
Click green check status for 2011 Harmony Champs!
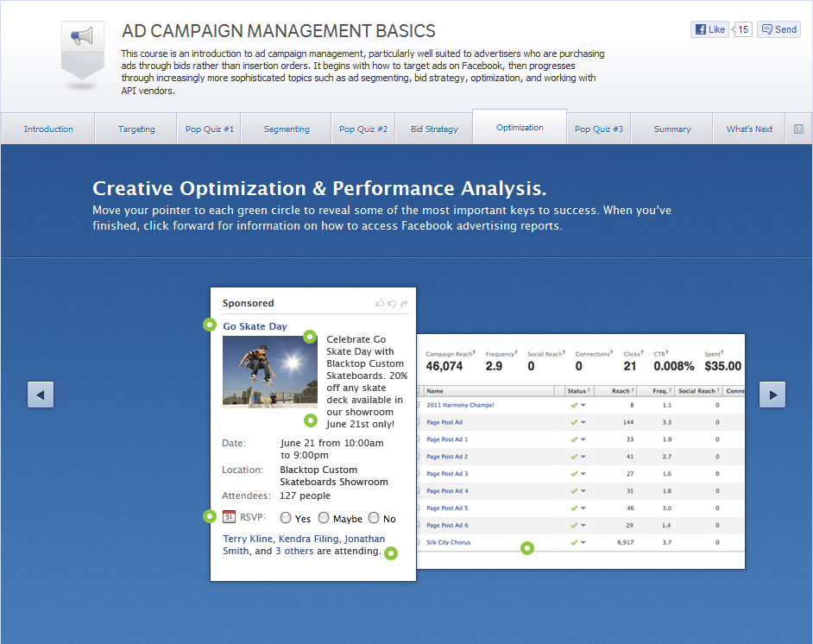[574, 405]
